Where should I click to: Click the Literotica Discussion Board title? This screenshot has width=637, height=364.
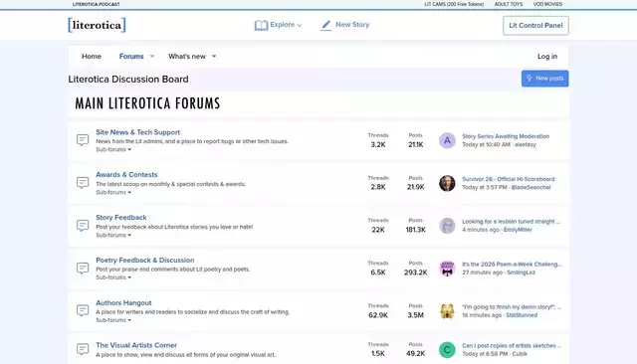click(x=128, y=80)
